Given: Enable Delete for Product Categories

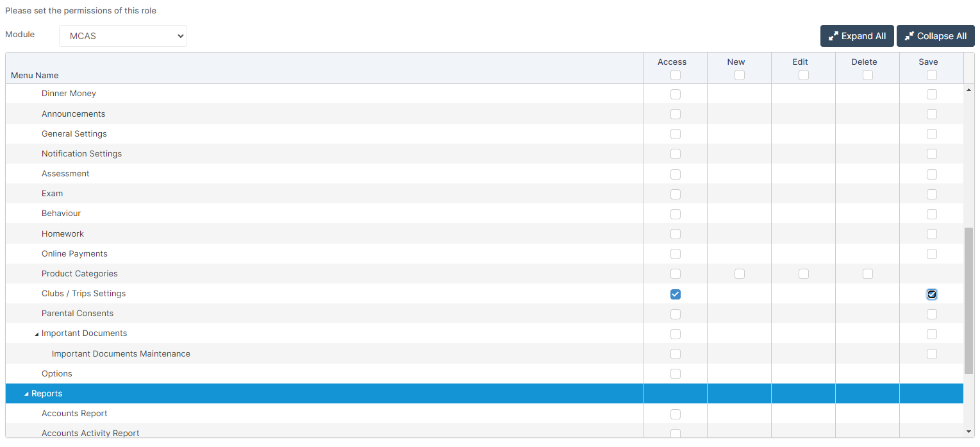Looking at the screenshot, I should [x=868, y=274].
